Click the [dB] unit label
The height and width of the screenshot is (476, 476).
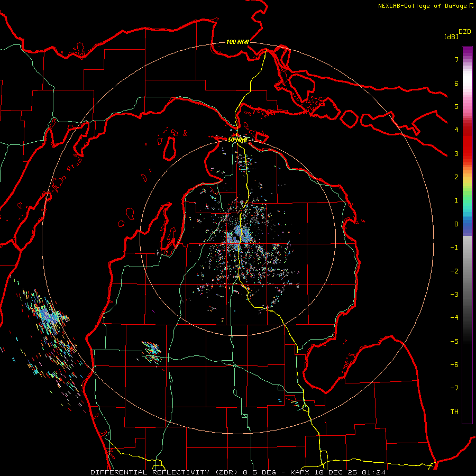[451, 37]
